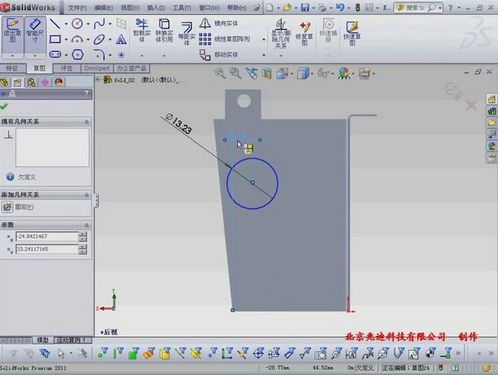This screenshot has height=375, width=498.
Task: Click the Trim Entities (剪裁实体) tool
Action: tap(142, 30)
